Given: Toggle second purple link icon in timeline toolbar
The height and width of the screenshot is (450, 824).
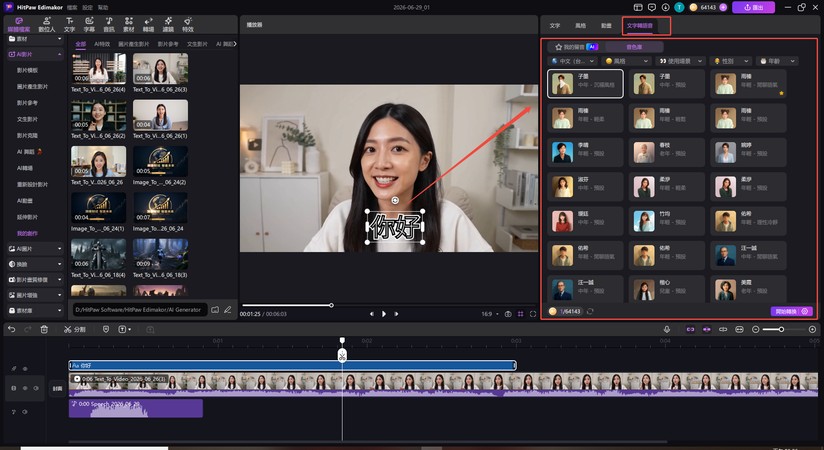Looking at the screenshot, I should click(x=706, y=329).
